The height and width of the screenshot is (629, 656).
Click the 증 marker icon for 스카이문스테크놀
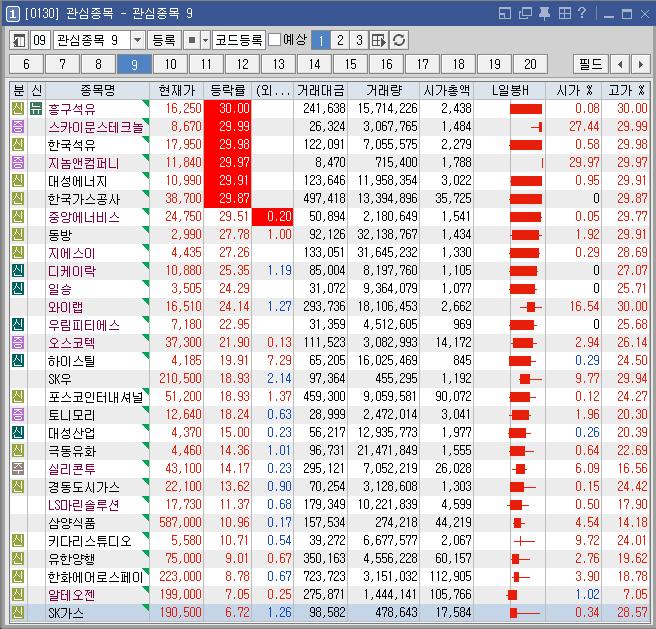click(18, 127)
